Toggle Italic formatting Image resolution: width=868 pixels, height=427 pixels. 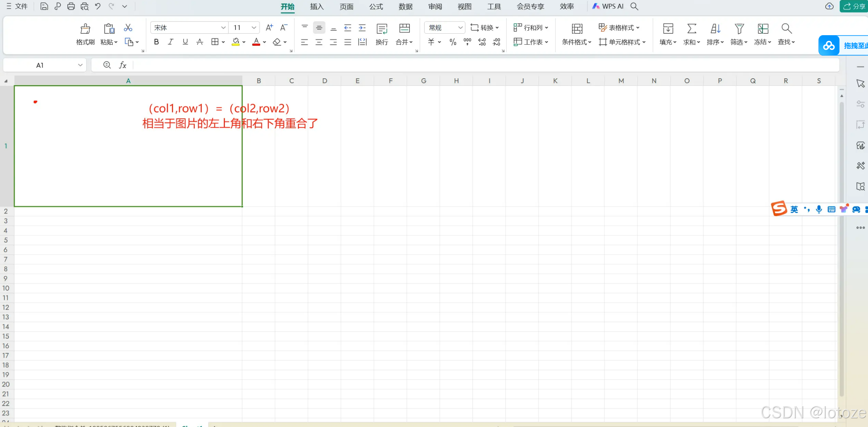[170, 42]
